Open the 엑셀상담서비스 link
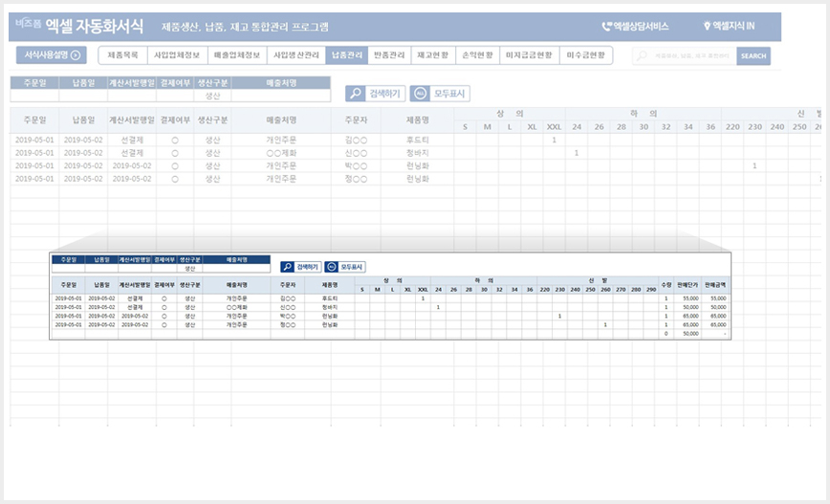 click(x=635, y=27)
